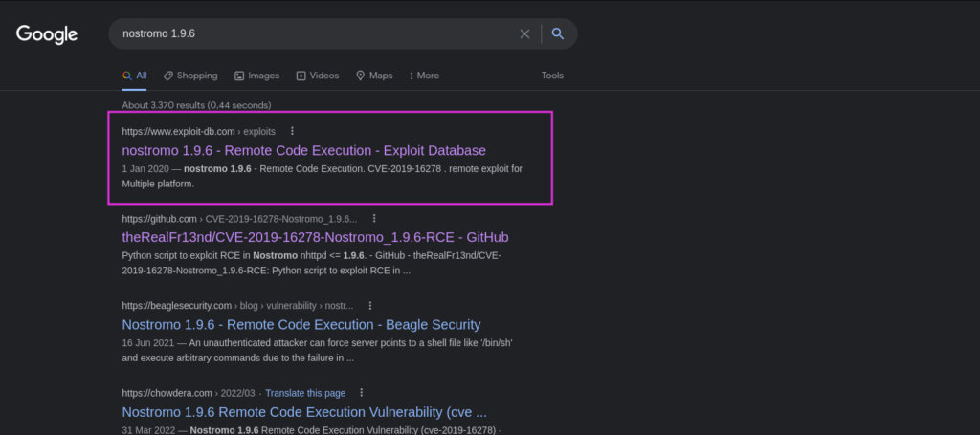This screenshot has height=435, width=980.
Task: Expand the More search categories menu
Action: [x=424, y=76]
